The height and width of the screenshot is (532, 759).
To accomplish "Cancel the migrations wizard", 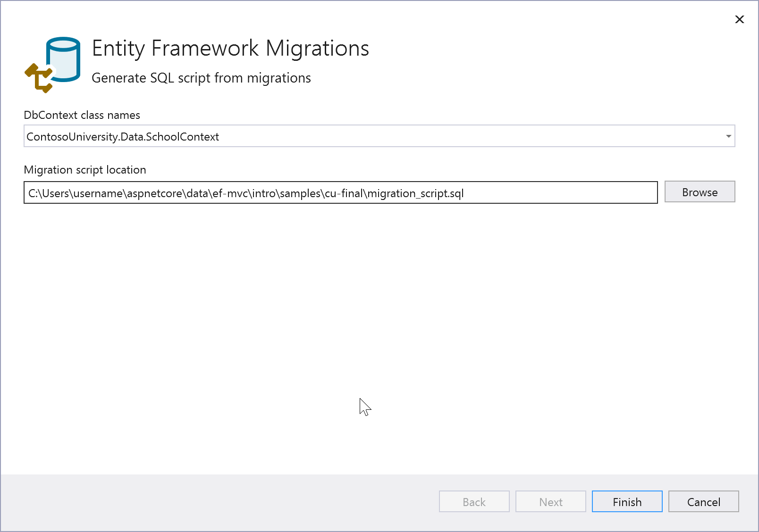I will click(703, 501).
